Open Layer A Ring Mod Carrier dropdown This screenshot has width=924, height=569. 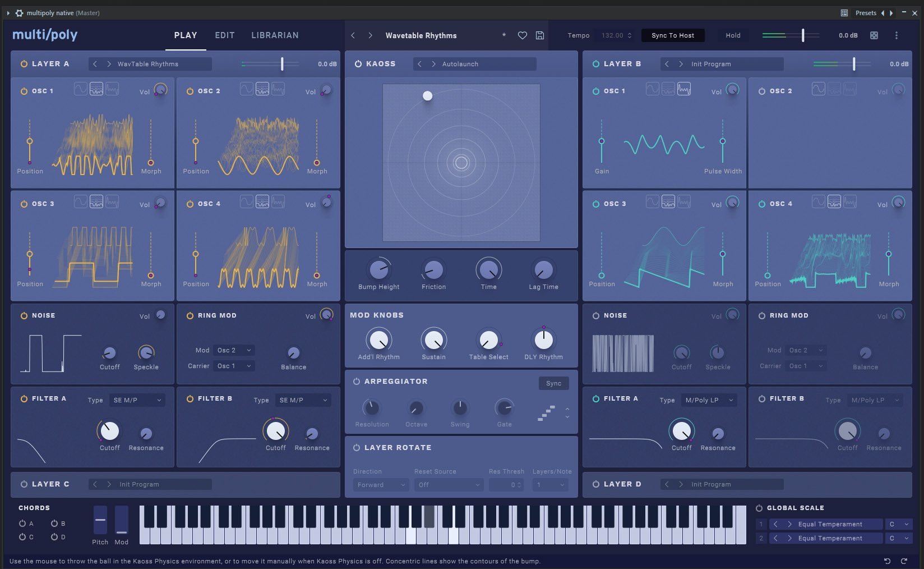click(234, 366)
